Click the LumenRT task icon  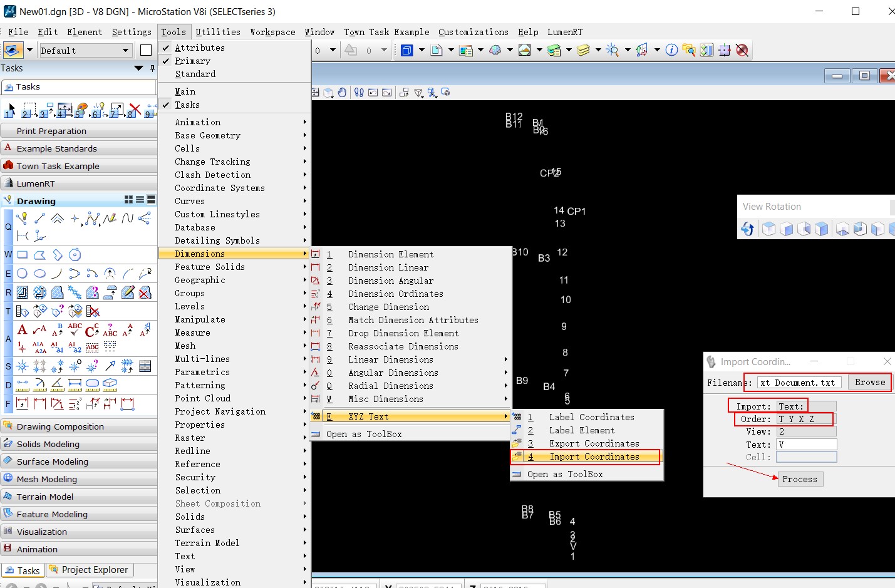click(x=8, y=183)
